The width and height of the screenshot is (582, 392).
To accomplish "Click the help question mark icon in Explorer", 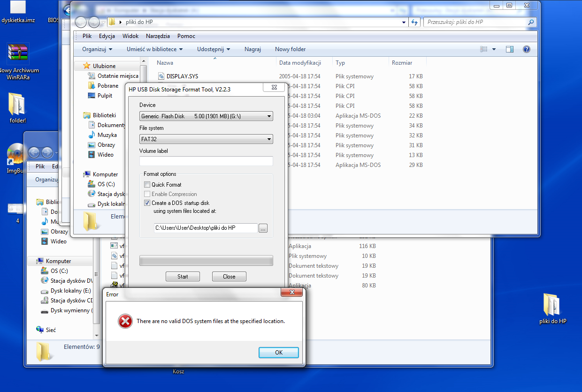I will [526, 49].
